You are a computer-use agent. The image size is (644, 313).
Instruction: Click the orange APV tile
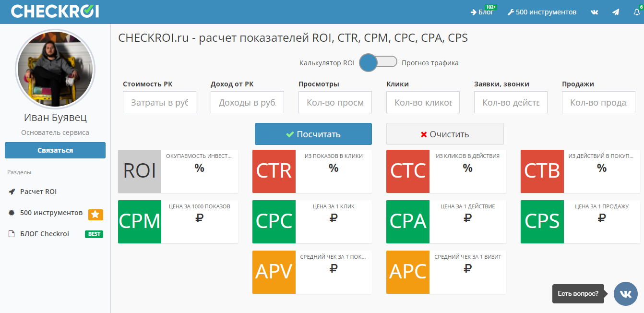tap(274, 272)
